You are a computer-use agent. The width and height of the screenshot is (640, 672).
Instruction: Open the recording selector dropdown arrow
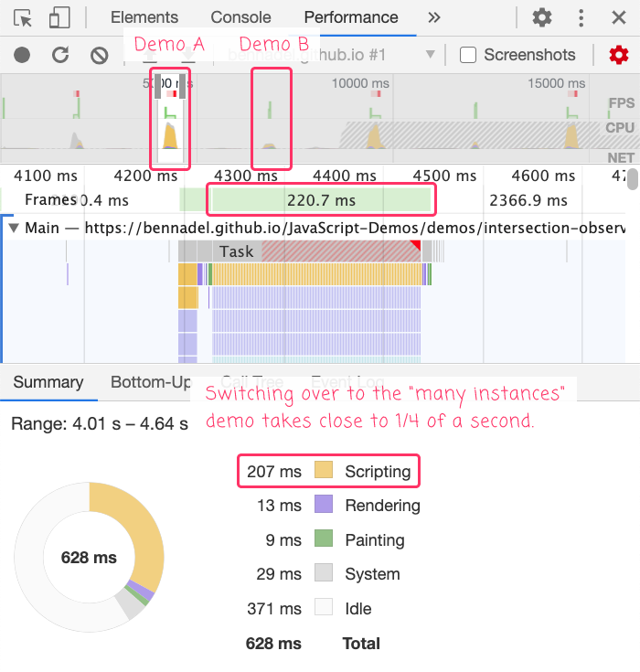pos(430,55)
